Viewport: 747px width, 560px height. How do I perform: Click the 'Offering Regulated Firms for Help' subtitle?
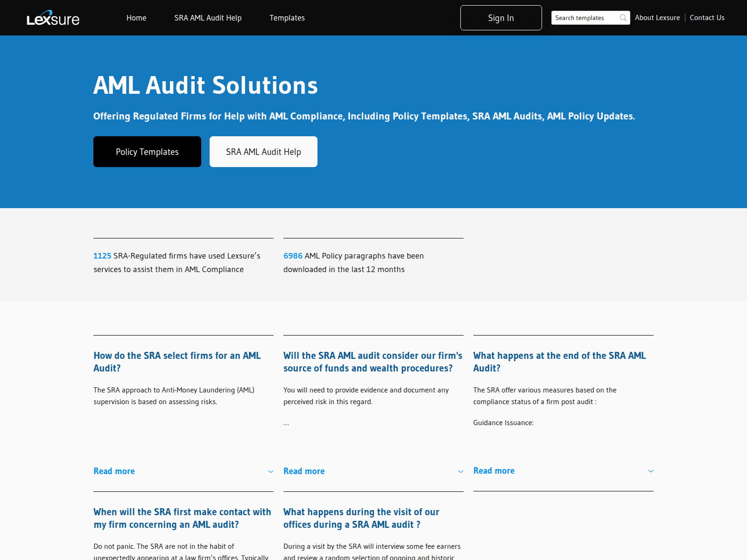pos(364,116)
